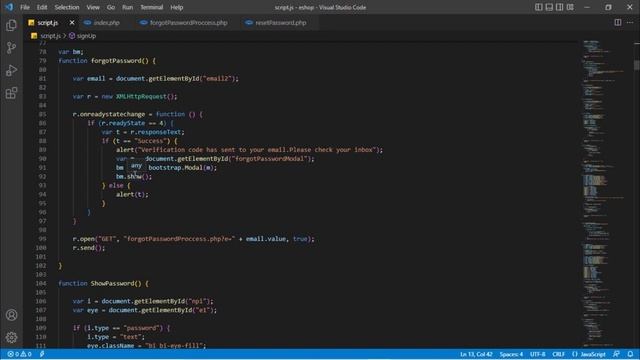Open the Manage gear settings icon
Viewport: 640px width, 360px height.
pos(11,337)
